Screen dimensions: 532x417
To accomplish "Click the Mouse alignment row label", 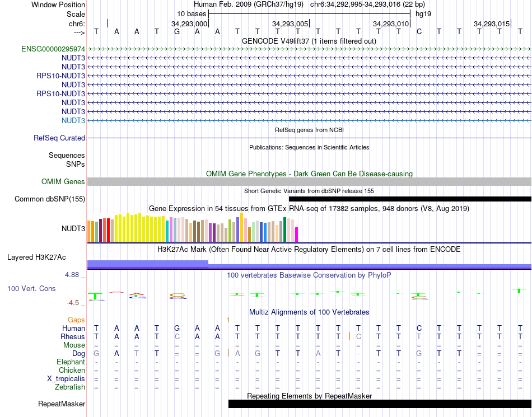I will pos(74,345).
